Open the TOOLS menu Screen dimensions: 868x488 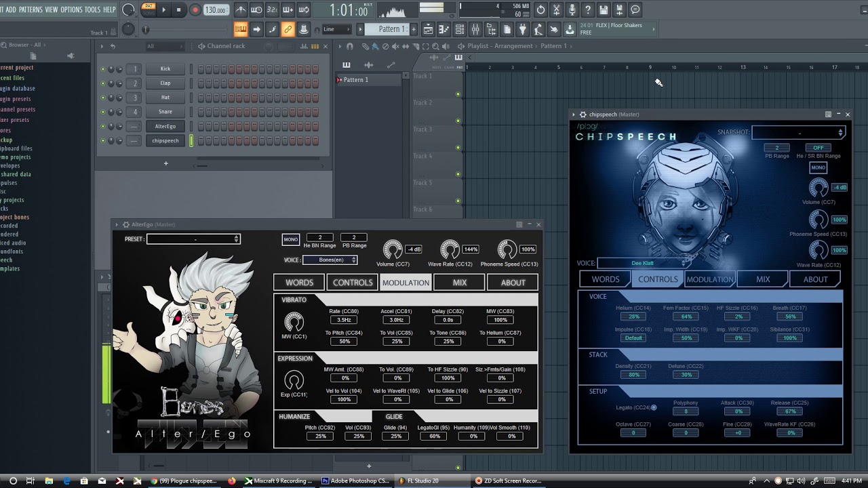(x=92, y=9)
